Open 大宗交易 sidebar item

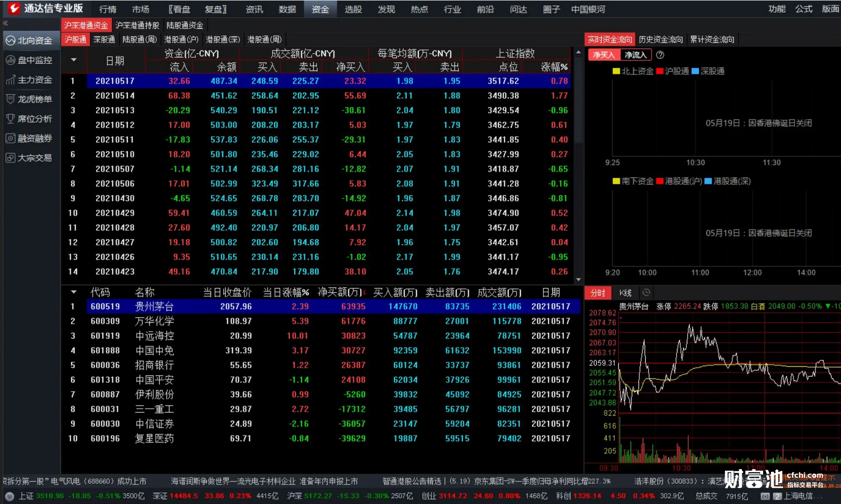click(x=30, y=157)
